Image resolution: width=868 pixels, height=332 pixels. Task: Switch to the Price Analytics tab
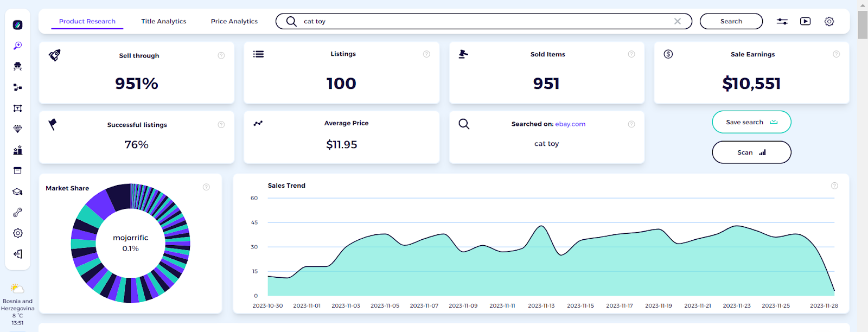tap(234, 21)
